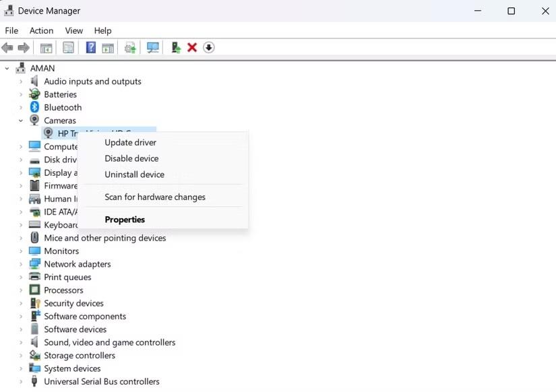Image resolution: width=556 pixels, height=392 pixels.
Task: Select Disable device in context menu
Action: [x=131, y=158]
